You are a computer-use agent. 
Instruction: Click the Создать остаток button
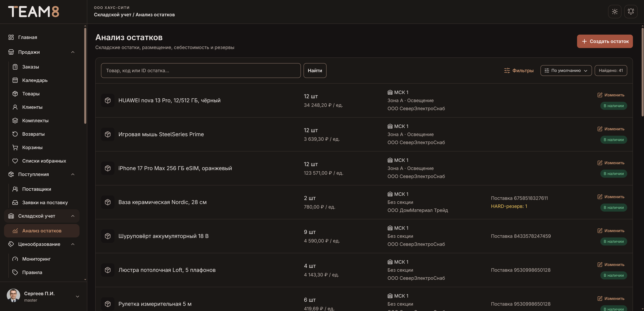point(605,41)
